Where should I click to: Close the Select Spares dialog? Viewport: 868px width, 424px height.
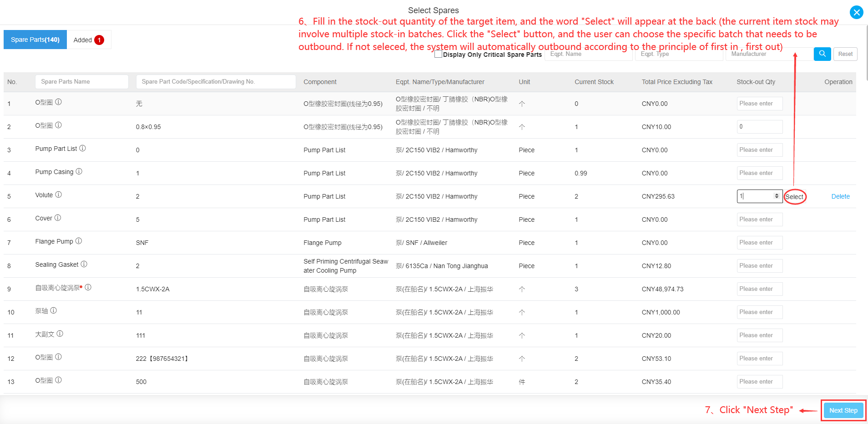(856, 12)
